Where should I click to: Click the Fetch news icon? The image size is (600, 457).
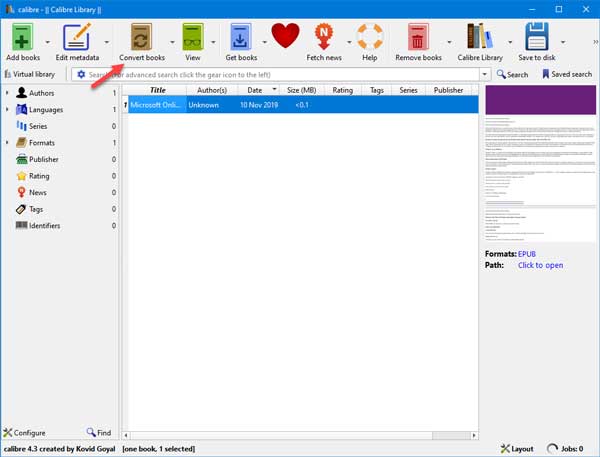(x=324, y=37)
